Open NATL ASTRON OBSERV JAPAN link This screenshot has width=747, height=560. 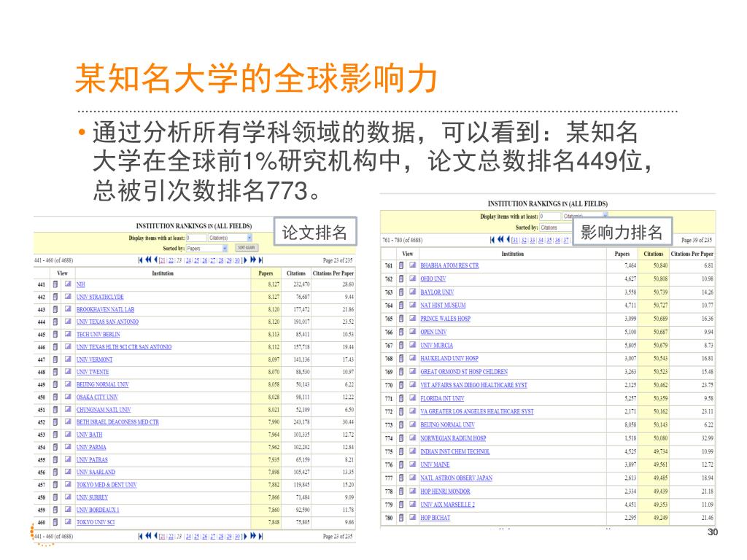[457, 478]
